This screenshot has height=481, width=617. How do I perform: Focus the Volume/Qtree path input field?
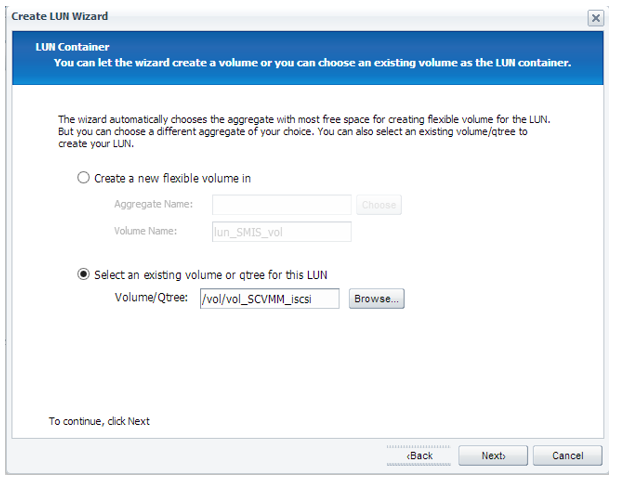[269, 298]
